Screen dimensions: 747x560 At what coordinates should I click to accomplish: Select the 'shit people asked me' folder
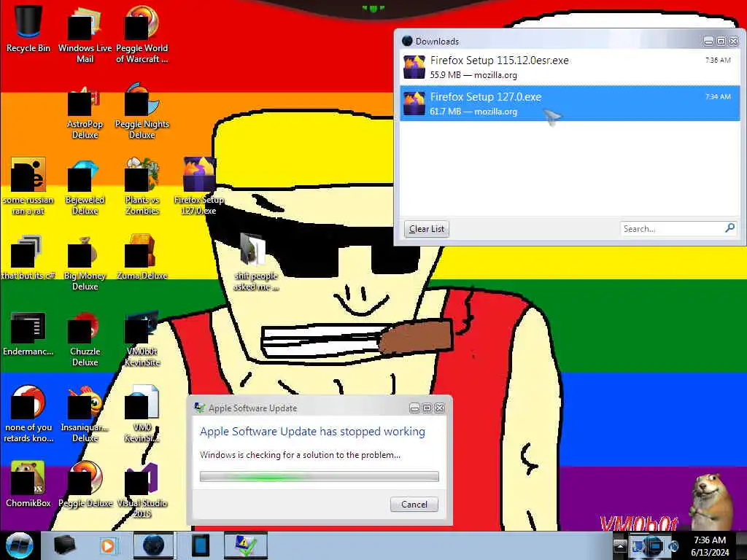click(x=255, y=262)
